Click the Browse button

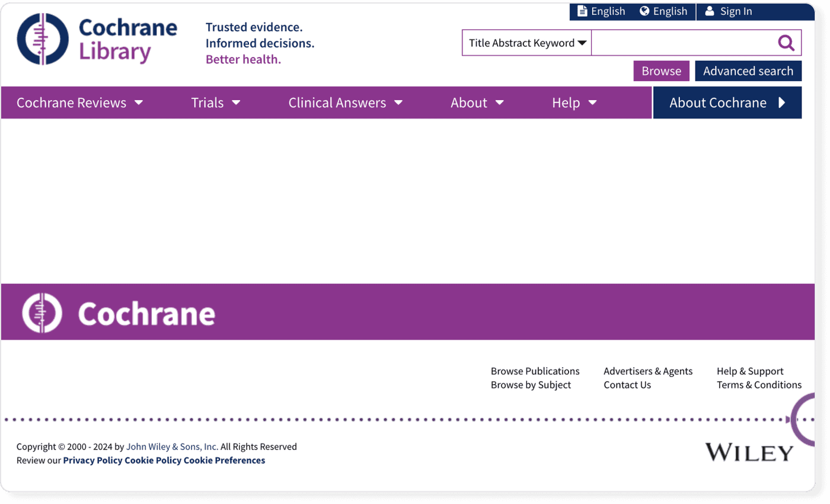(x=661, y=71)
